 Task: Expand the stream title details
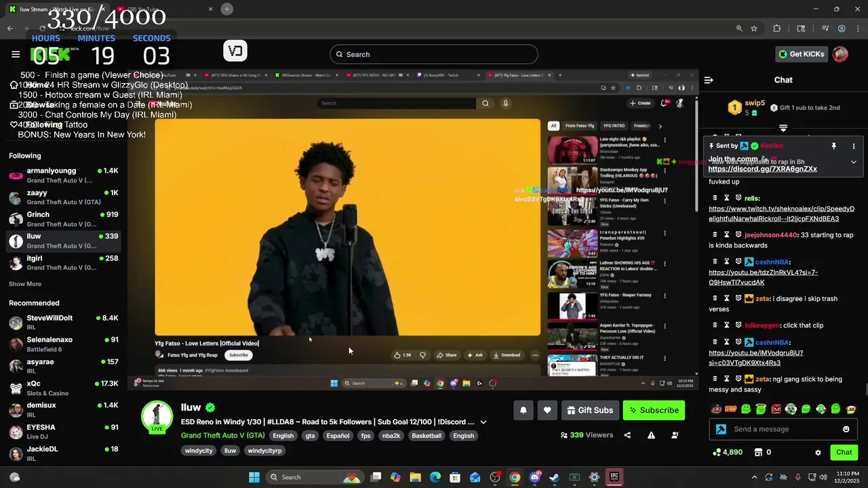[x=484, y=422]
